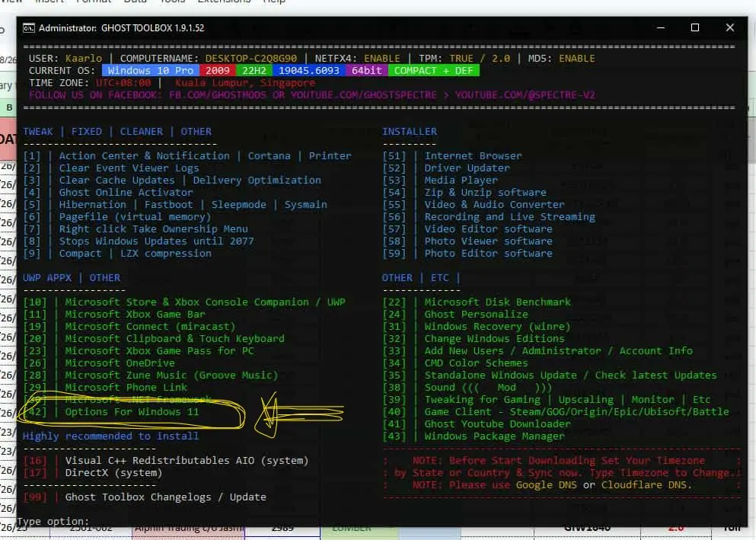
Task: Click the cmd icon in GHOST TOOLBOX title bar
Action: (x=29, y=28)
